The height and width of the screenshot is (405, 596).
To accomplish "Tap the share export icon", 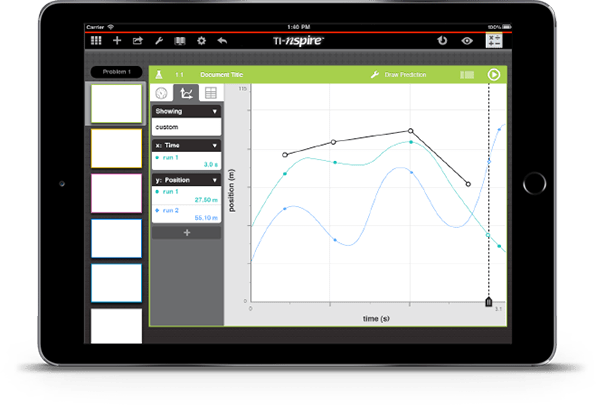I will (138, 40).
